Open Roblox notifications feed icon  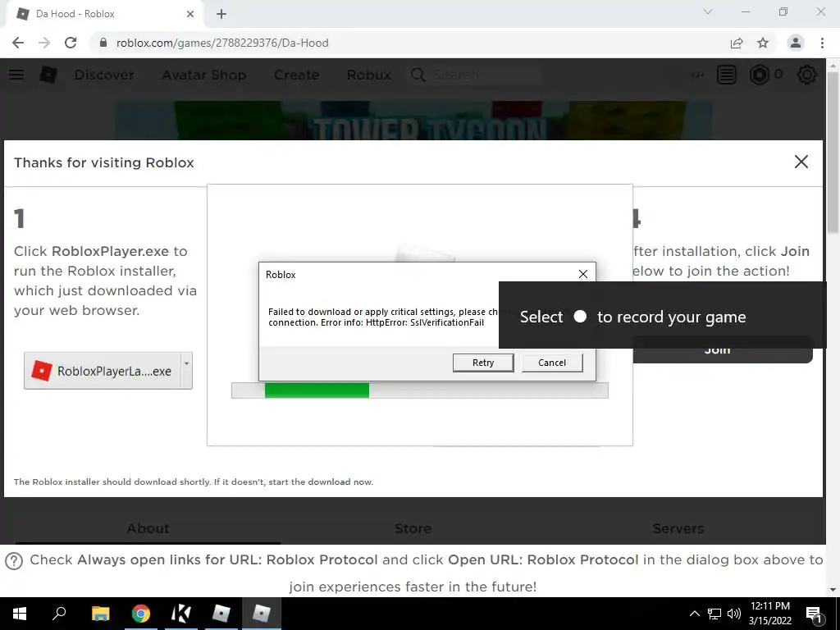[727, 75]
